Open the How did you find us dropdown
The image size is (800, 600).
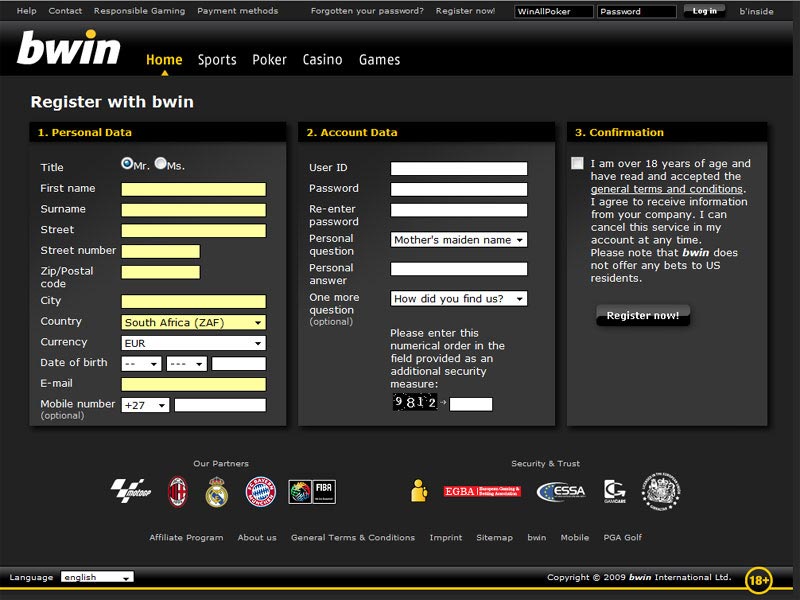[459, 298]
